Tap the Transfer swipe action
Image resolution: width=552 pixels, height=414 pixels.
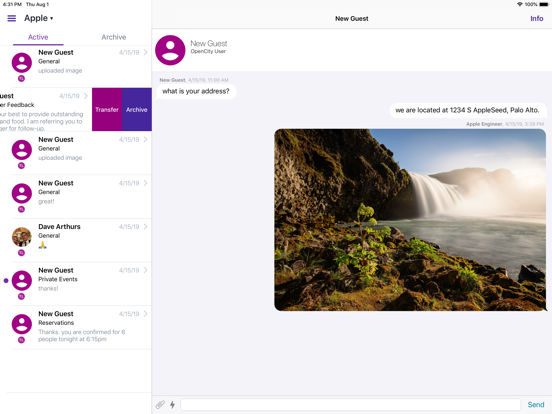(x=107, y=109)
